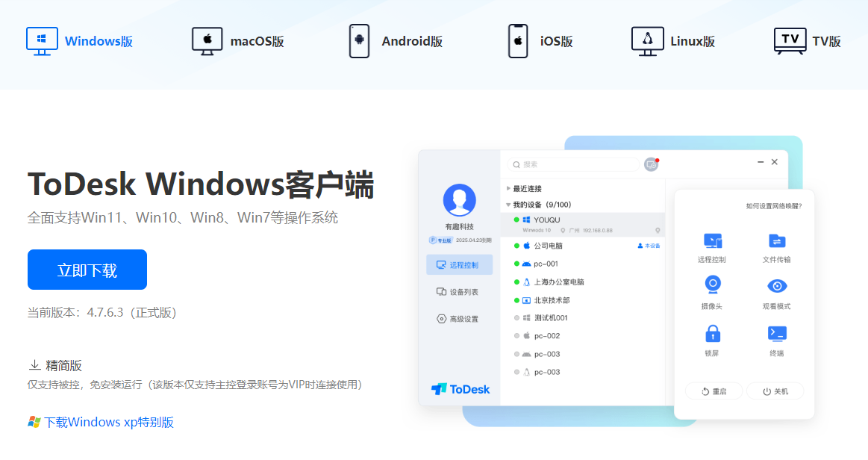Select the YOUQU device row
The height and width of the screenshot is (460, 868).
pos(582,224)
